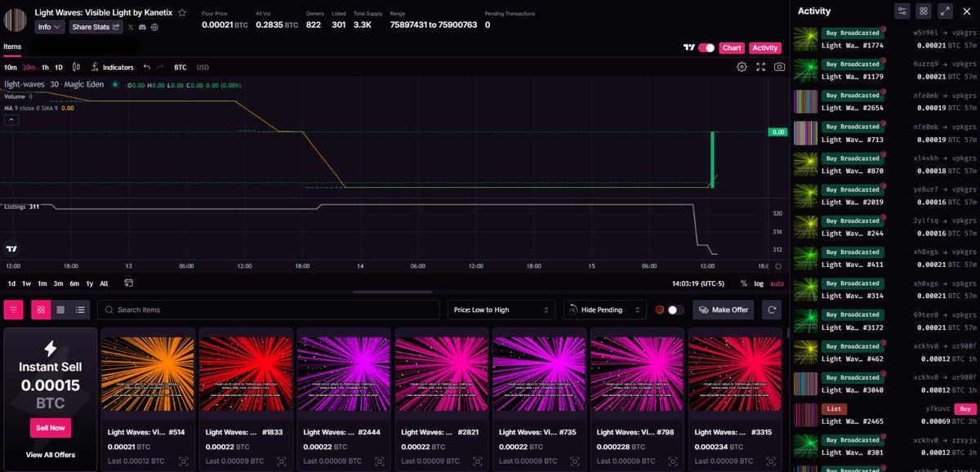Select the 3m chart range

pos(58,283)
